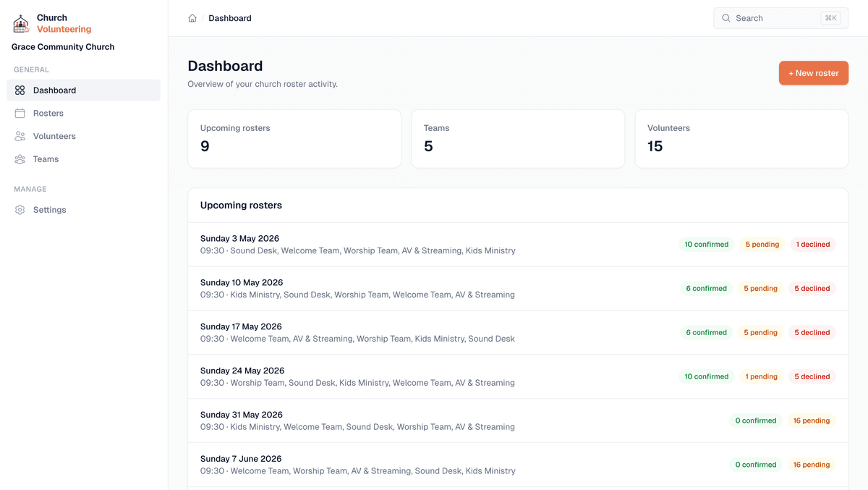Viewport: 868px width, 490px height.
Task: Click 16 pending badge on 7 June row
Action: coord(812,465)
